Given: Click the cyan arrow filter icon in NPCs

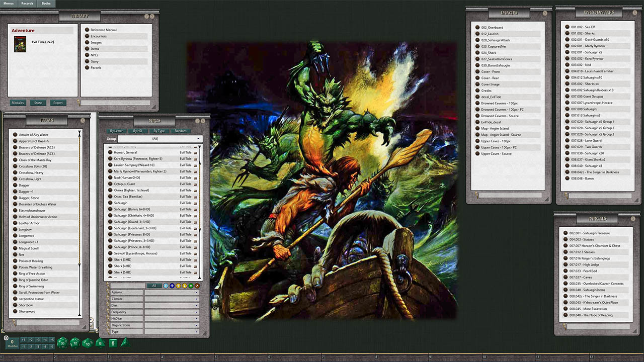Looking at the screenshot, I should point(166,286).
